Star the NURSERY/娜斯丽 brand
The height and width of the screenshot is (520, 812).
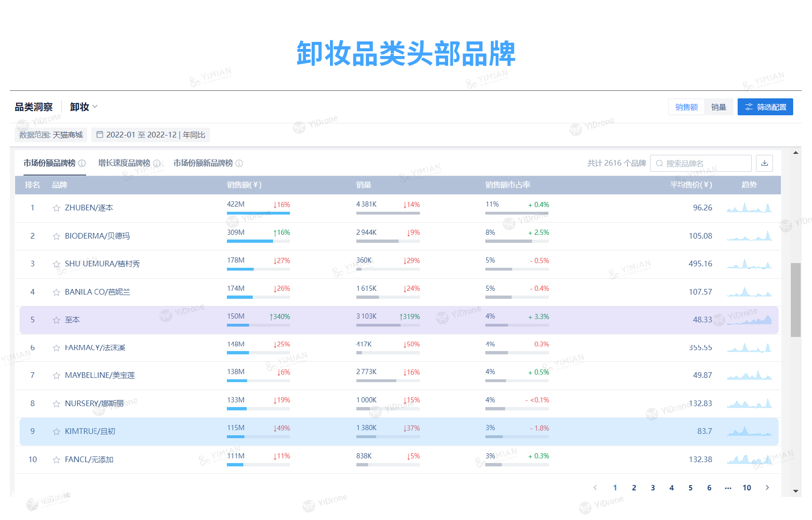[56, 404]
